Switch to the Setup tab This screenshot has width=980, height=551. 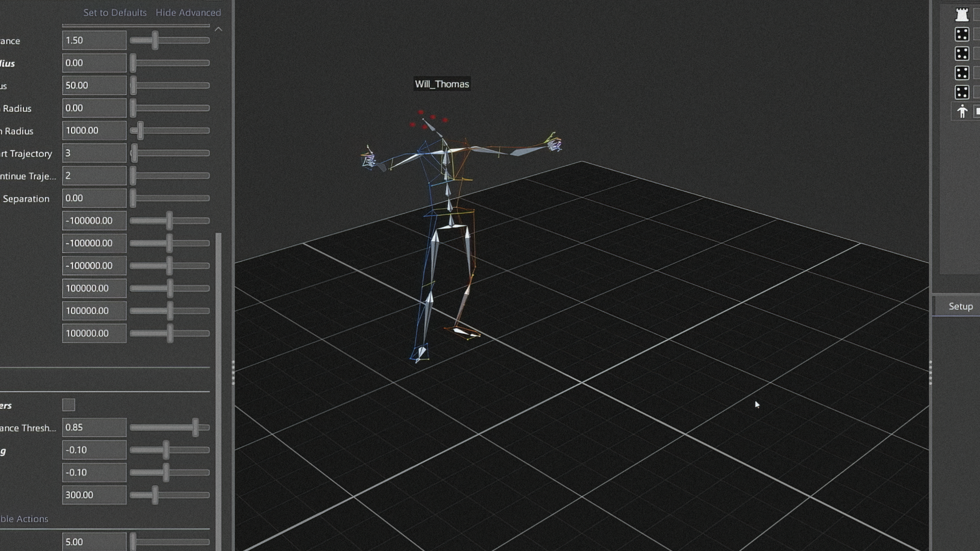pyautogui.click(x=960, y=306)
